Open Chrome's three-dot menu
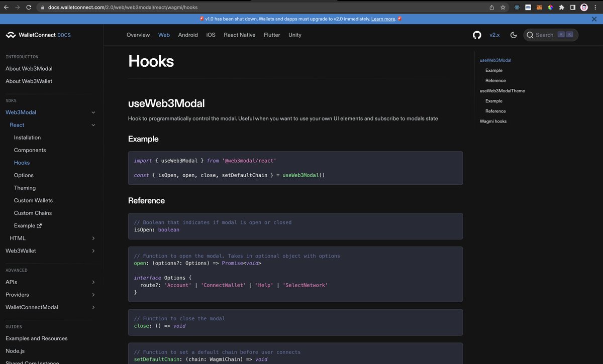 pyautogui.click(x=596, y=8)
